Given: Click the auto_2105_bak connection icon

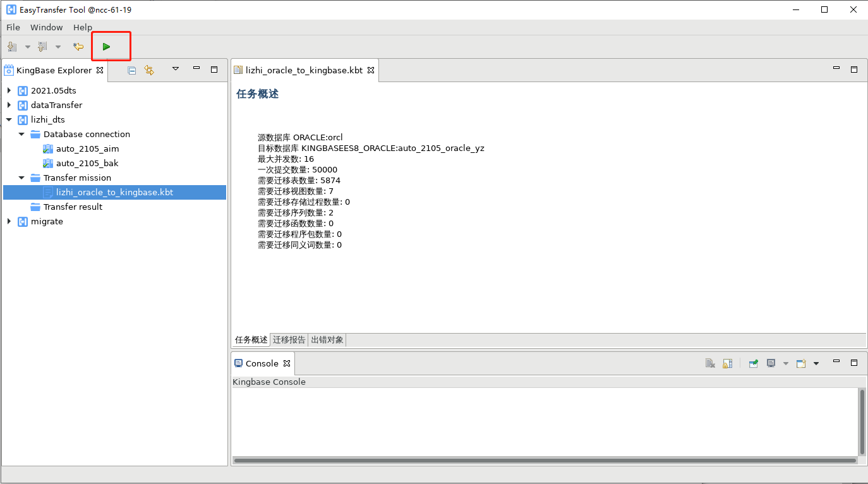Looking at the screenshot, I should [x=48, y=163].
